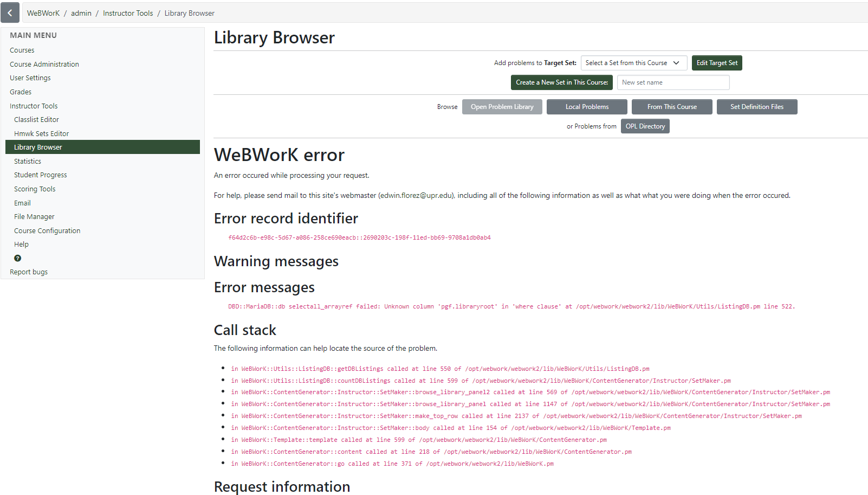868x495 pixels.
Task: Click the Template::template call stack entry
Action: click(x=419, y=440)
